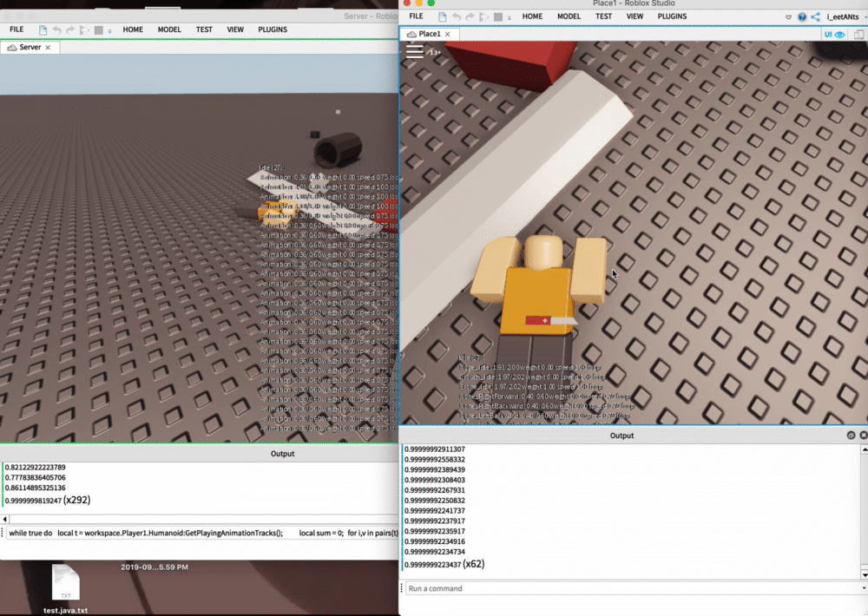Click New file icon in Place1 window
The image size is (868, 616).
443,16
